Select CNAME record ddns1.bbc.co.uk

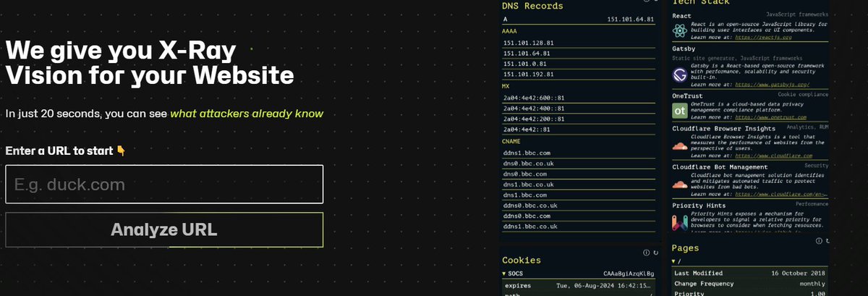click(579, 227)
